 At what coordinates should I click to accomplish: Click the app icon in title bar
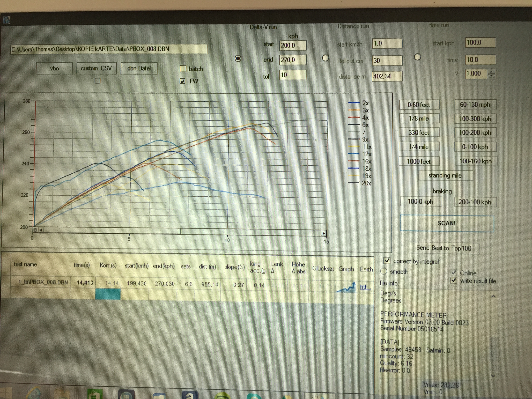pos(7,20)
